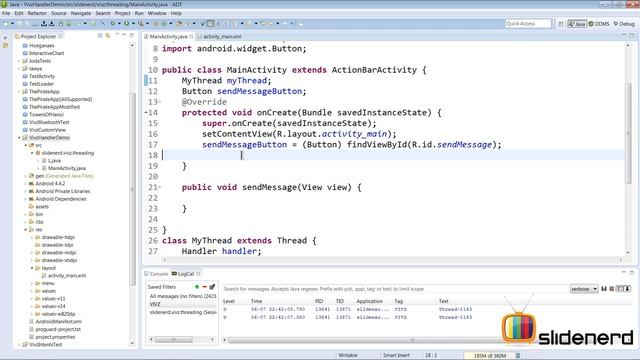The width and height of the screenshot is (640, 360).
Task: Open the File menu
Action: coord(6,13)
